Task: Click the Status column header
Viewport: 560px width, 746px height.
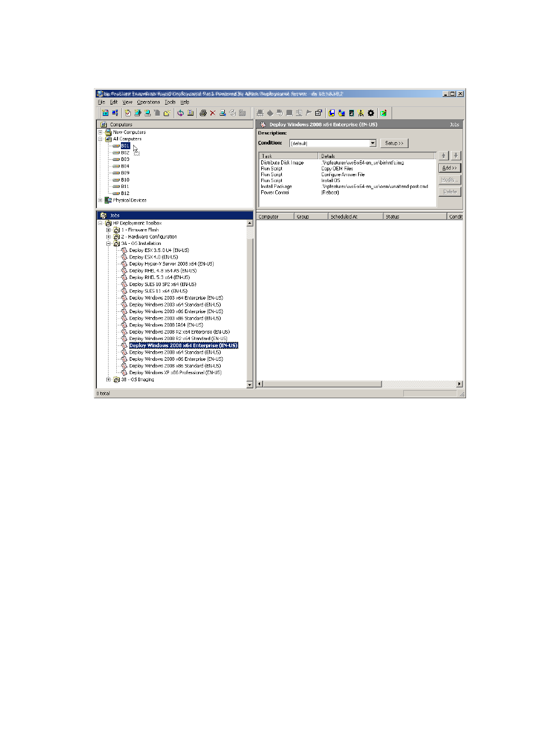Action: tap(416, 217)
